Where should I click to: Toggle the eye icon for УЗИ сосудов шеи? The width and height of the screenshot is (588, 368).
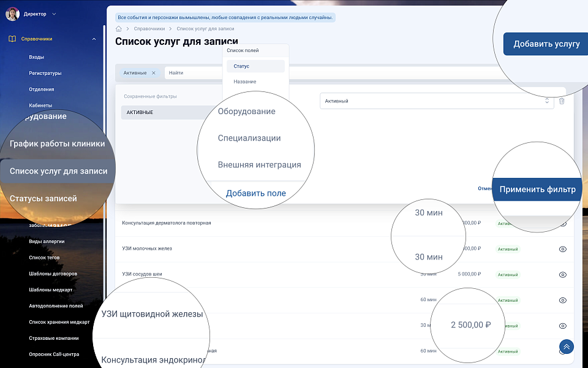[563, 275]
